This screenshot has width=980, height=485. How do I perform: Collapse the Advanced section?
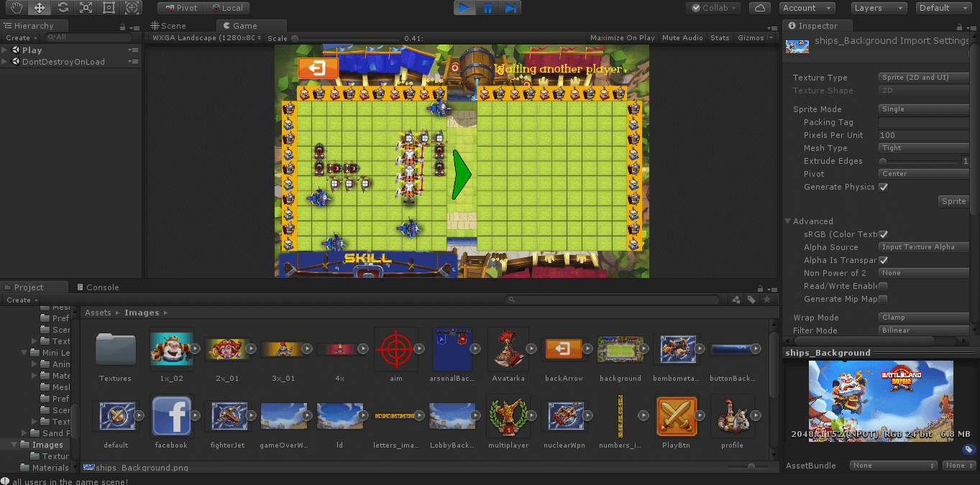pyautogui.click(x=788, y=221)
